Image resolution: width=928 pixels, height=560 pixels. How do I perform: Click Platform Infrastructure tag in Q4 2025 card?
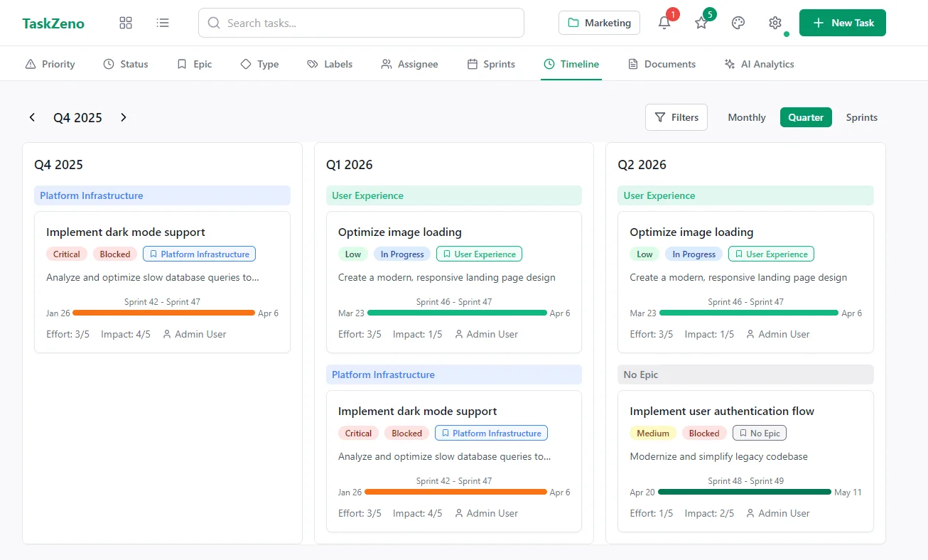(199, 254)
